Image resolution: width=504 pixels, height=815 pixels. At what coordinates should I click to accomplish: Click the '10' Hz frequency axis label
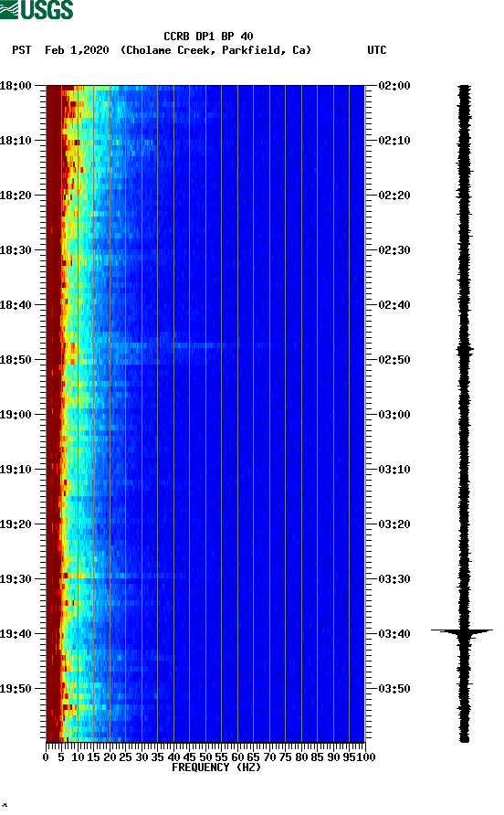(78, 757)
